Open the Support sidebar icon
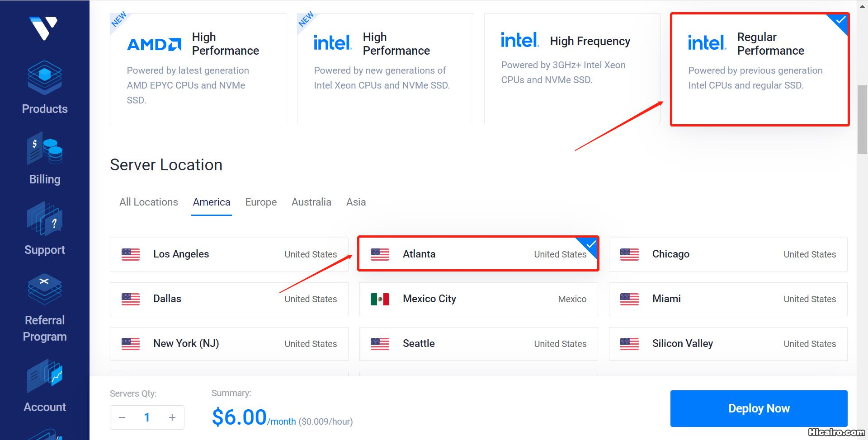The image size is (868, 440). (x=44, y=219)
